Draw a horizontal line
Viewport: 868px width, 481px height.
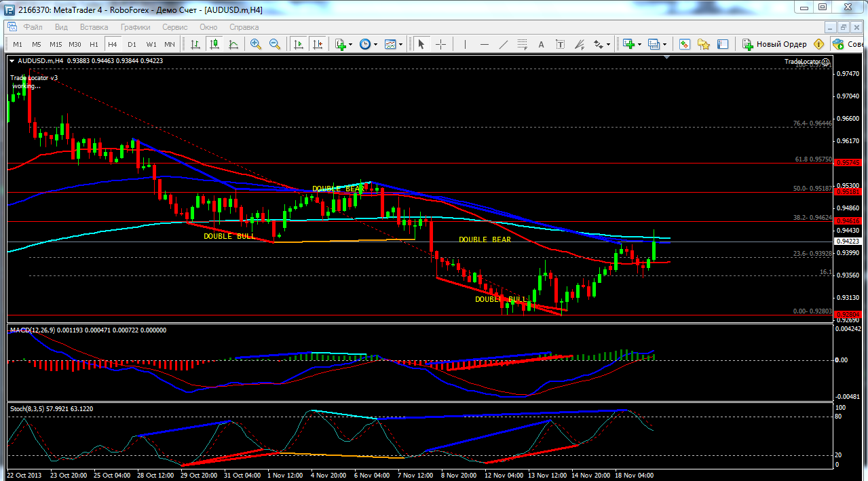pyautogui.click(x=484, y=44)
